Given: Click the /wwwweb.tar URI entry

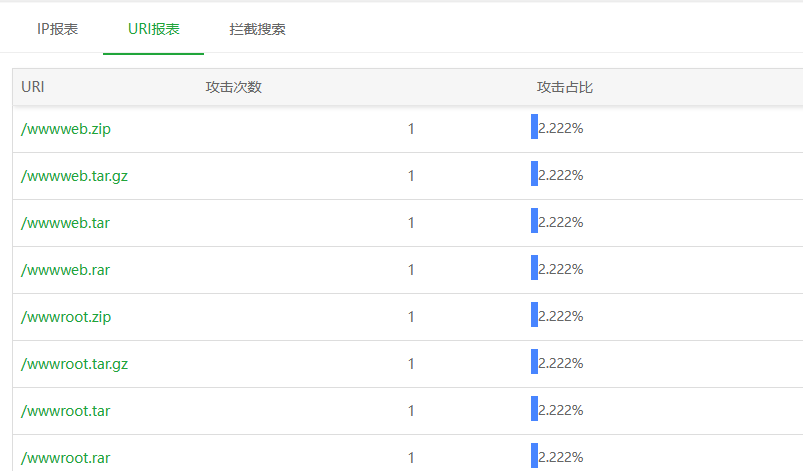Looking at the screenshot, I should 65,223.
